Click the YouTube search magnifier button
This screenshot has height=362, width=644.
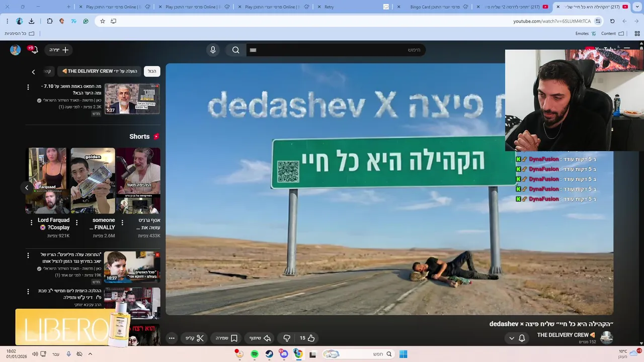235,50
